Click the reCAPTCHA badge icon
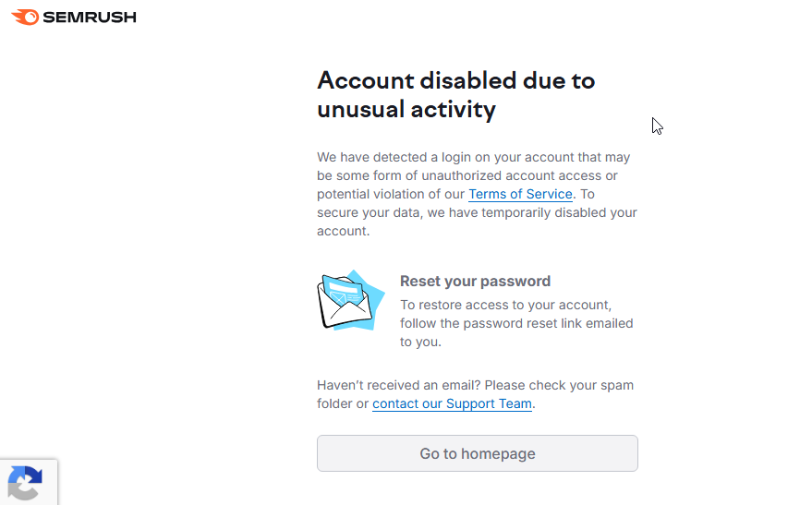The height and width of the screenshot is (505, 812). pos(25,483)
